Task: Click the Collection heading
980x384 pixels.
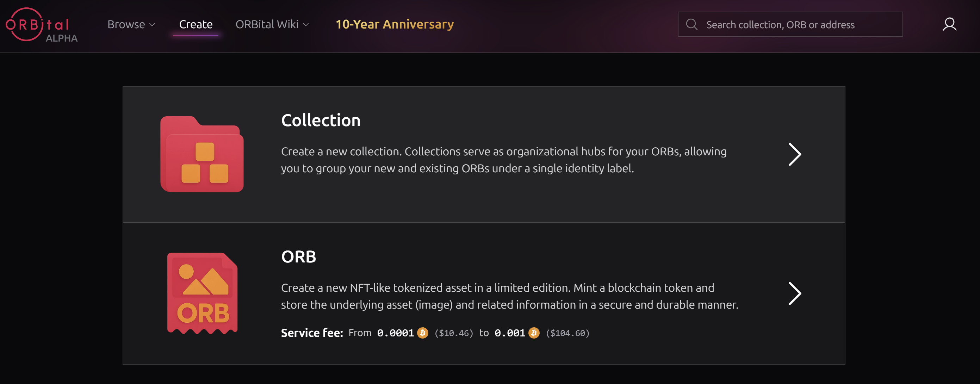Action: [320, 120]
